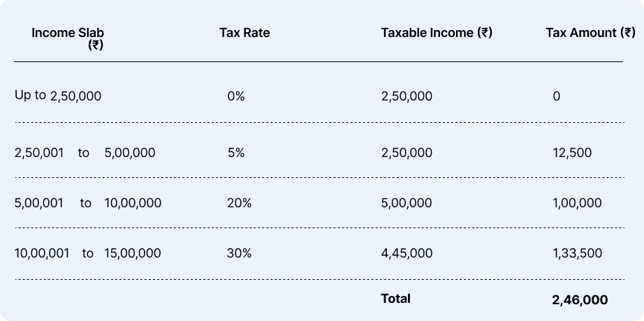644x321 pixels.
Task: Click the 12,500 tax amount cell
Action: 572,153
